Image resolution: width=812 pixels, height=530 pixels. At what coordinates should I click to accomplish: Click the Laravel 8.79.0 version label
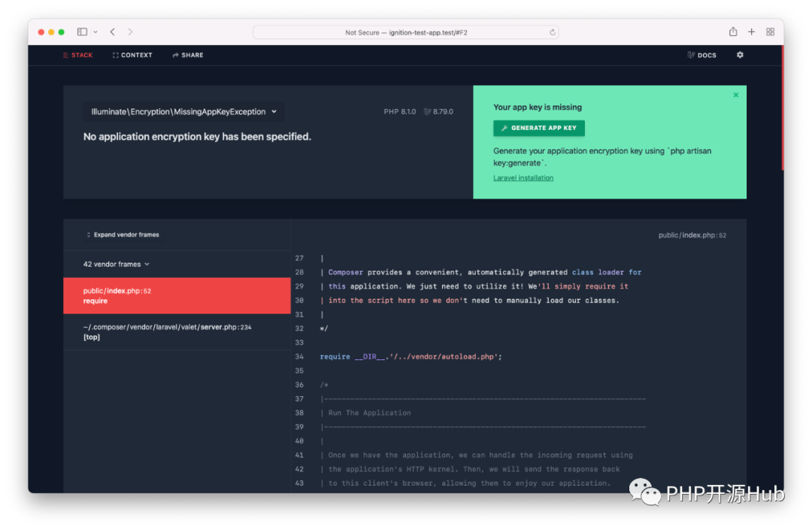[438, 111]
